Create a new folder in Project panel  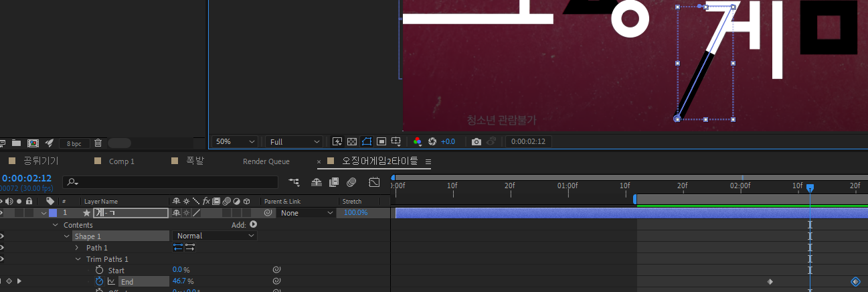tap(15, 143)
